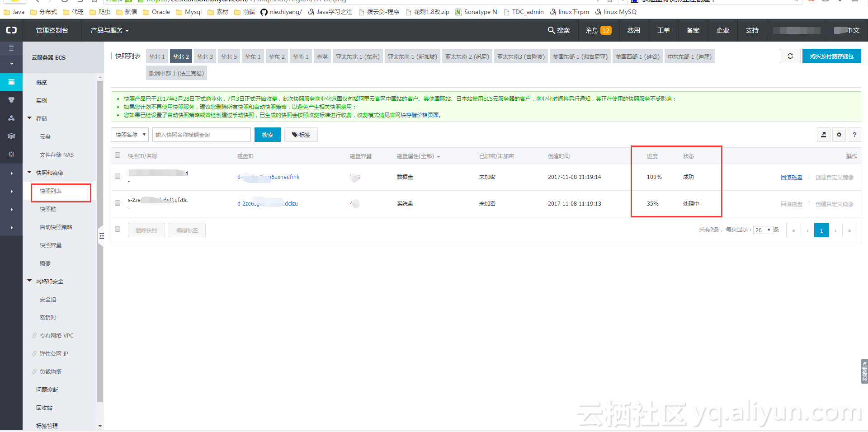Open the ECS server icon in the dark sidebar
The image size is (868, 432).
[11, 82]
